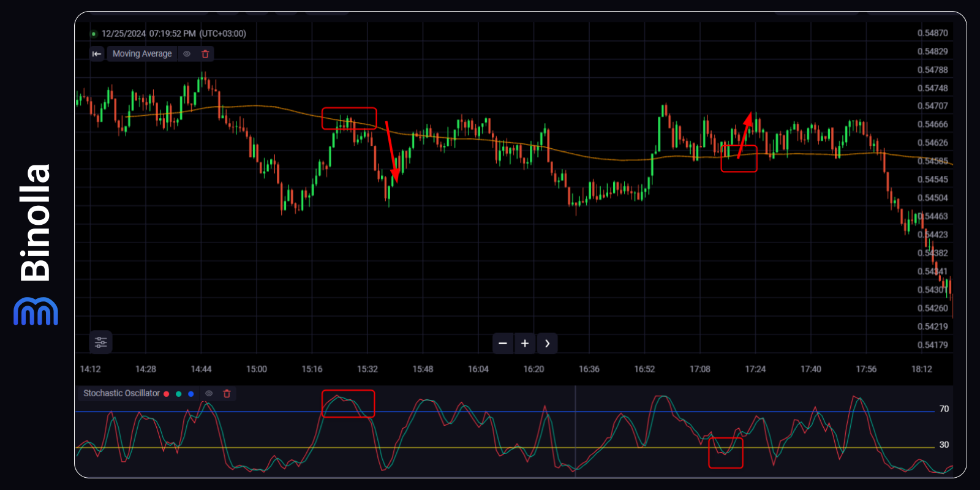Open chart settings sliders icon
The image size is (980, 490).
point(101,342)
